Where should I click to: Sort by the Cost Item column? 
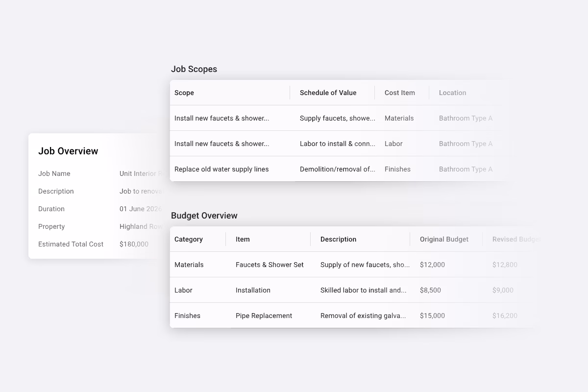399,93
